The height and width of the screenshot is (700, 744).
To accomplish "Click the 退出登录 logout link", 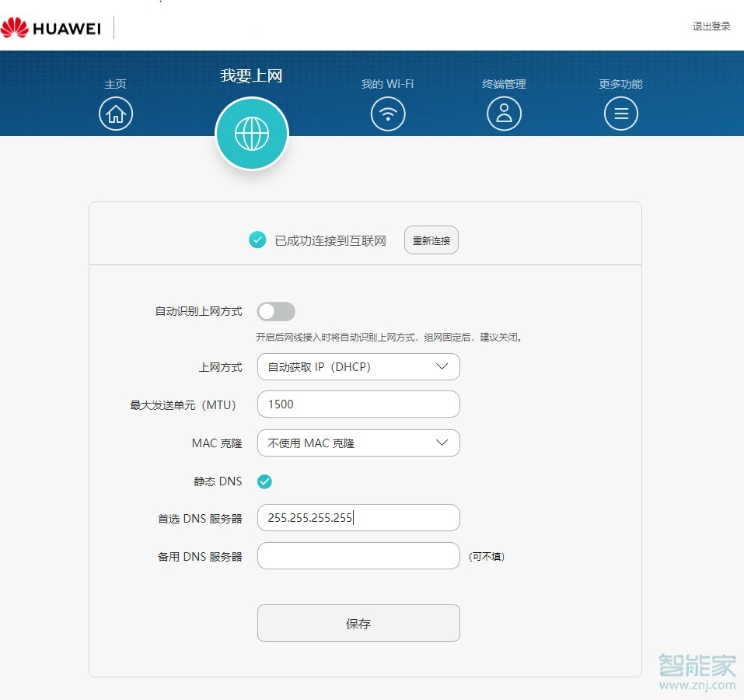I will [711, 26].
